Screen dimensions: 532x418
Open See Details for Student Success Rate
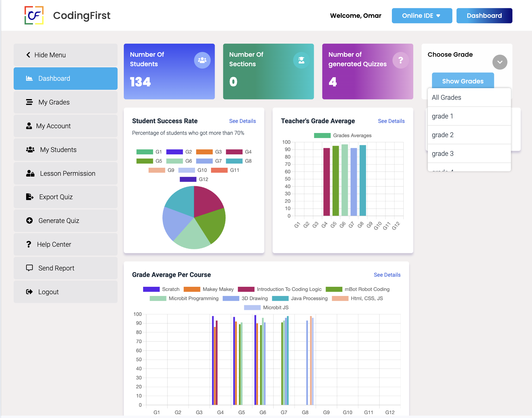[x=242, y=121]
